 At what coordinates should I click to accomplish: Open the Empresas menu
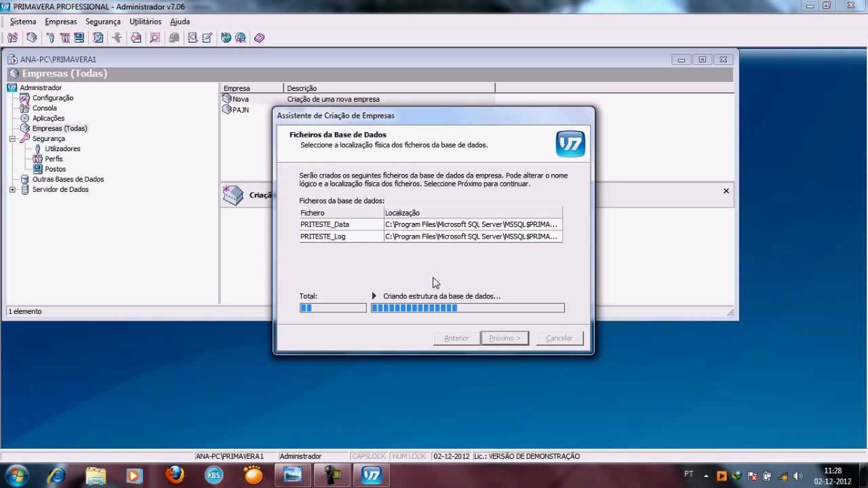[61, 22]
